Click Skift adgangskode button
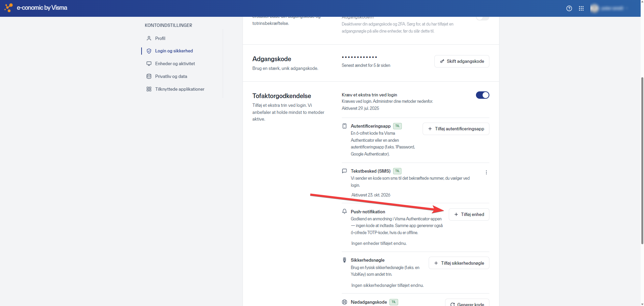 pyautogui.click(x=462, y=61)
